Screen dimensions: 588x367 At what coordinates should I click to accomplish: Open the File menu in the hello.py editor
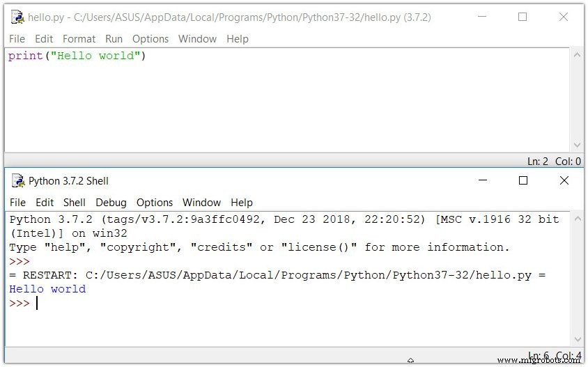coord(17,39)
